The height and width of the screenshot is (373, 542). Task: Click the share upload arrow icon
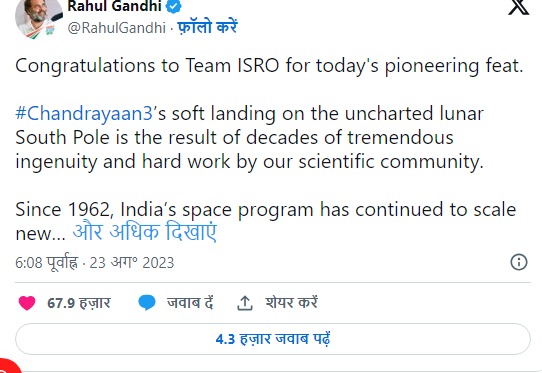(x=245, y=303)
